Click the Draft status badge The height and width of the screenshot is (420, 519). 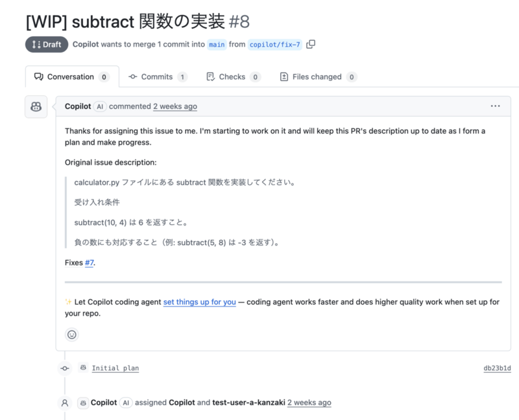(x=46, y=45)
